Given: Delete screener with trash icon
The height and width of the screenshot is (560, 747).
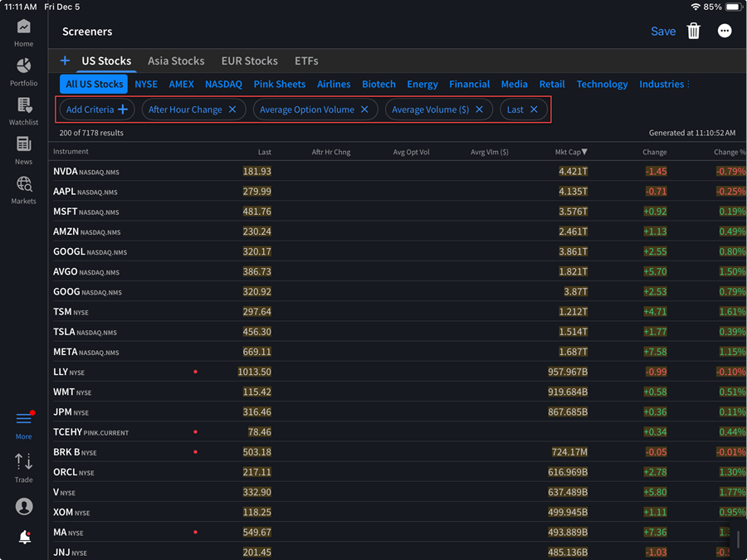Looking at the screenshot, I should [694, 32].
